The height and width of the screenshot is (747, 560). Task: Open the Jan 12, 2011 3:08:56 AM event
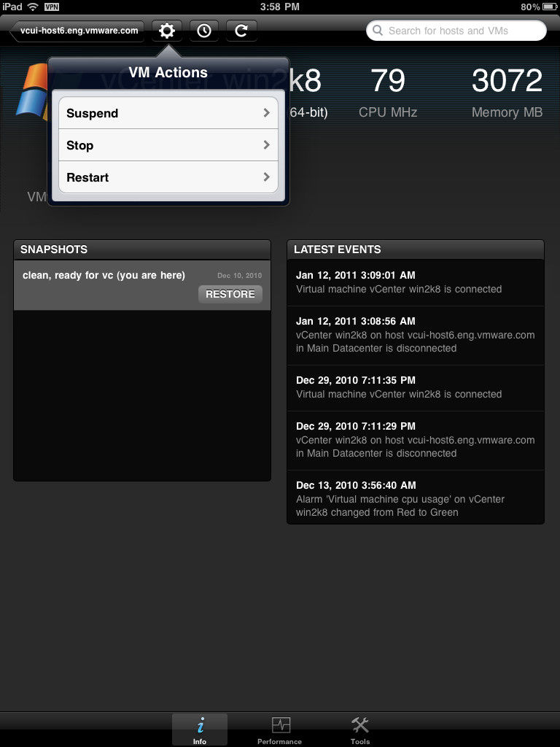(415, 336)
